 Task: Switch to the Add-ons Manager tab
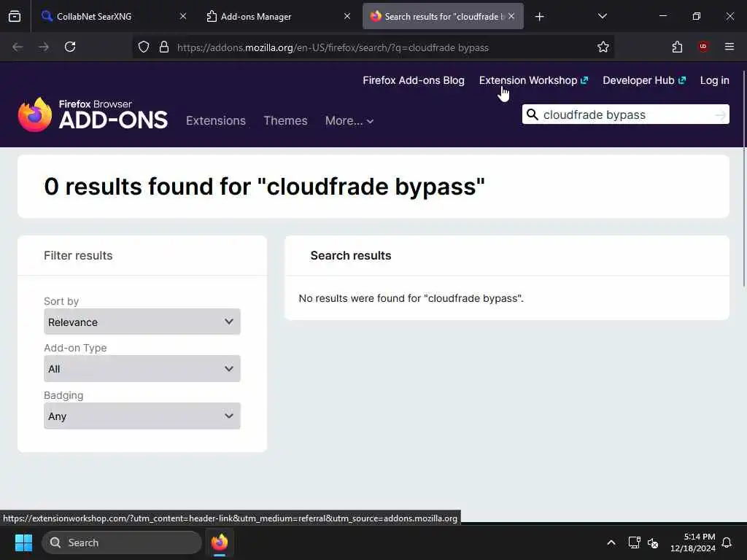click(278, 16)
